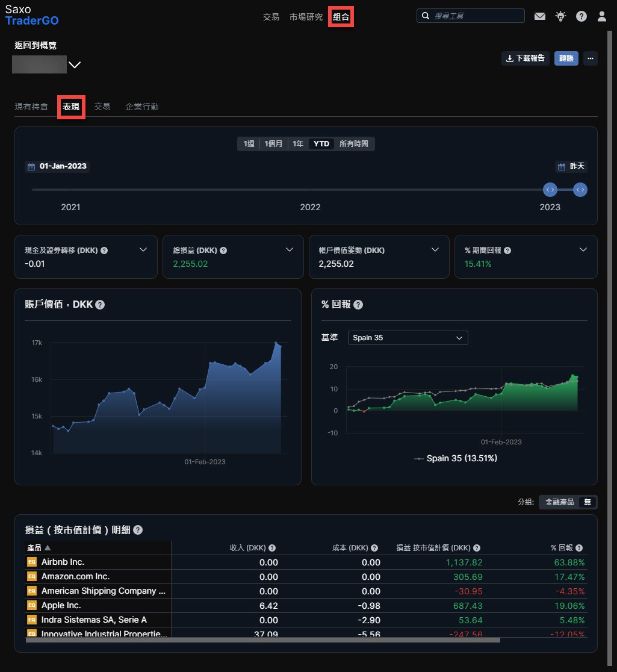This screenshot has height=672, width=617.
Task: Click Spain 35 (13.51%) chart legend
Action: point(456,459)
